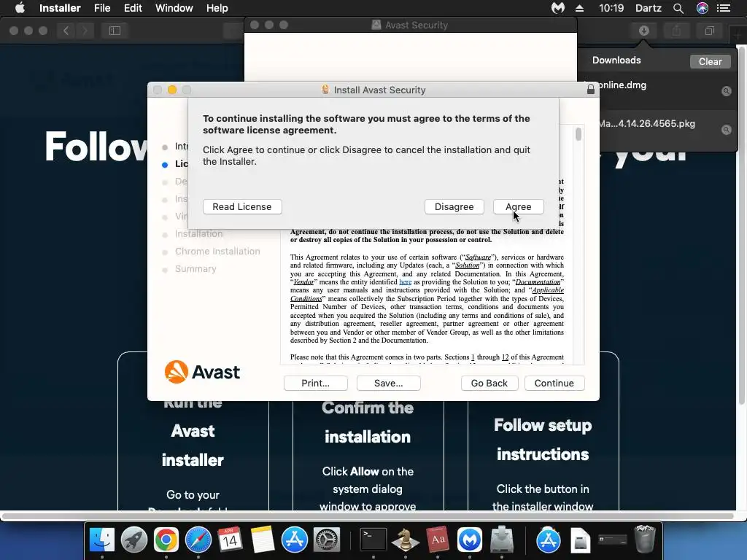Image resolution: width=747 pixels, height=560 pixels.
Task: Go back in Safari history
Action: (x=66, y=31)
